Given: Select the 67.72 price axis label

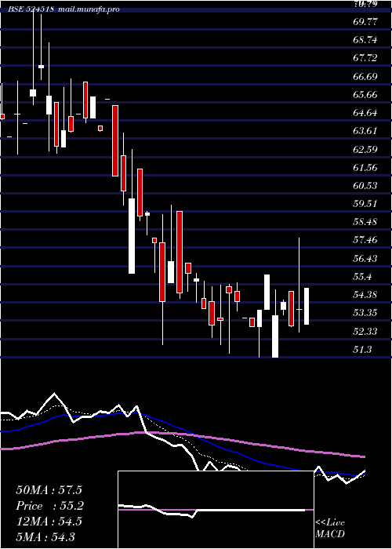Looking at the screenshot, I should point(365,58).
